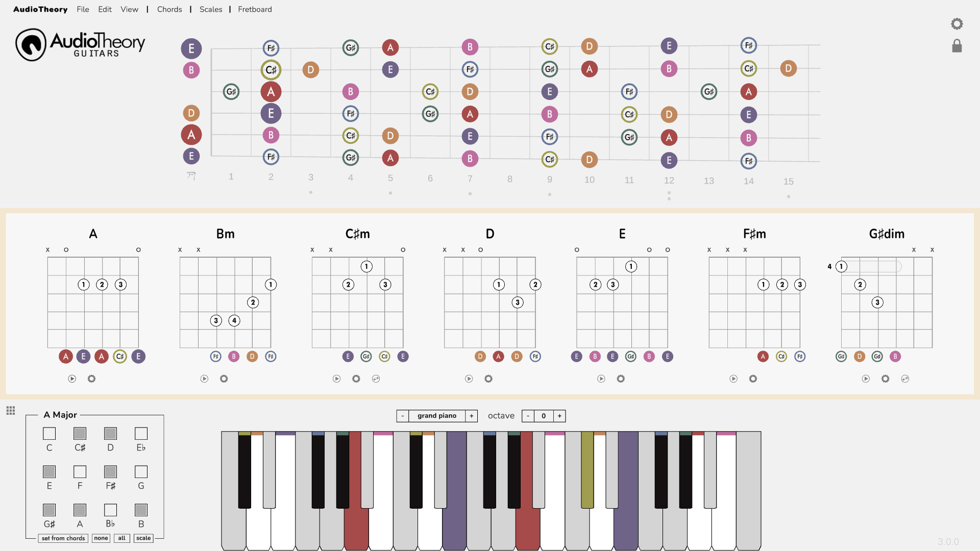Click the rotate/alternate icon under C#m chord
980x551 pixels.
376,378
